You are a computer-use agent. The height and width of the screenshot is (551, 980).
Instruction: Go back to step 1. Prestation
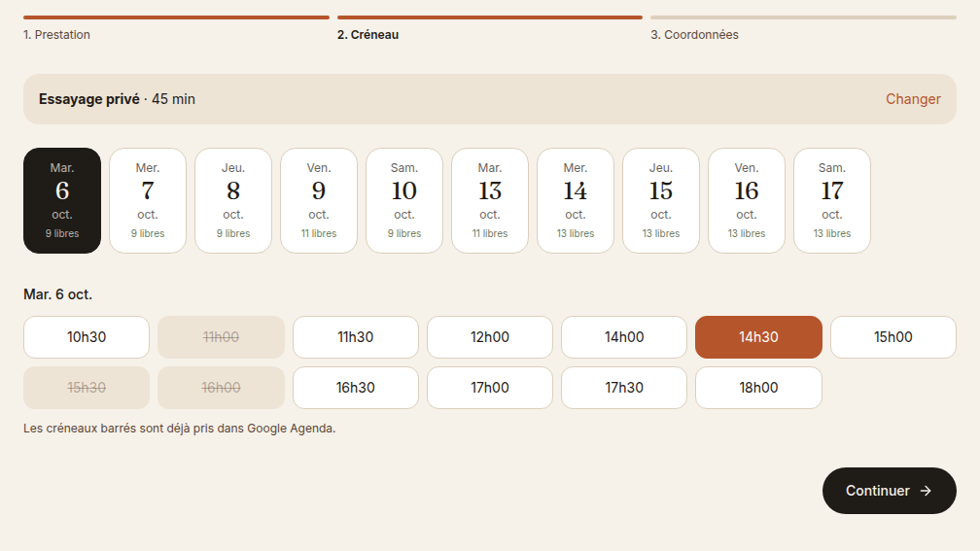pyautogui.click(x=56, y=35)
